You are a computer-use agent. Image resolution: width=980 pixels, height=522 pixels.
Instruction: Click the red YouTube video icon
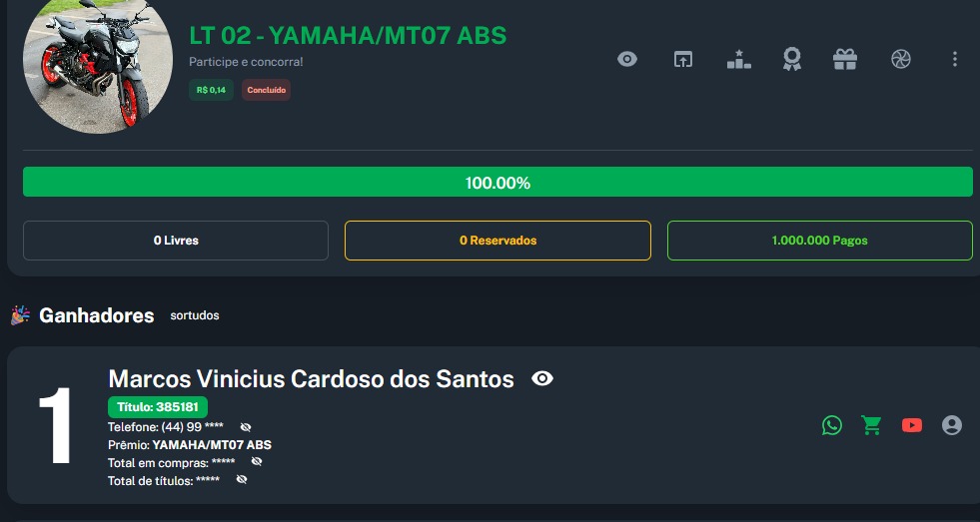[912, 425]
